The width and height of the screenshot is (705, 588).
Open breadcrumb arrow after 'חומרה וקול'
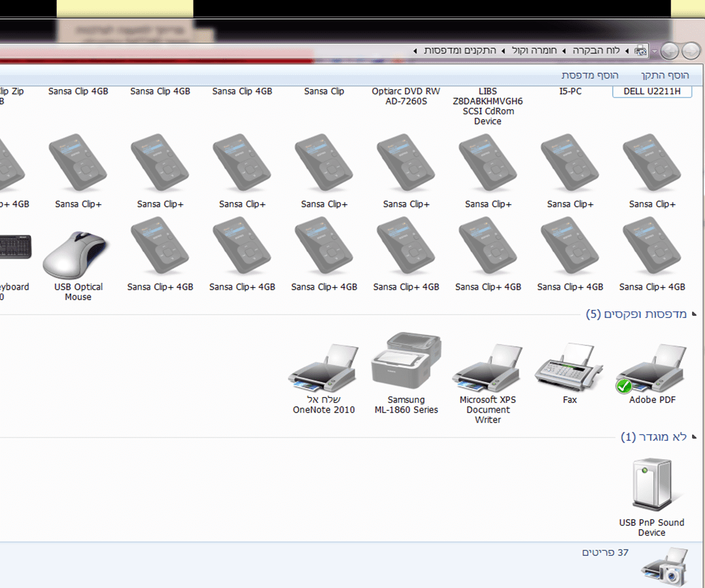pyautogui.click(x=504, y=51)
